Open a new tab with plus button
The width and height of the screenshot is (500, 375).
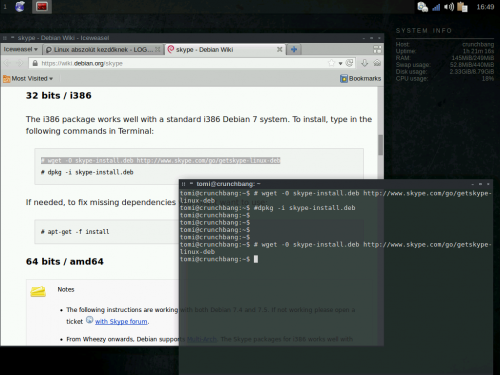294,49
